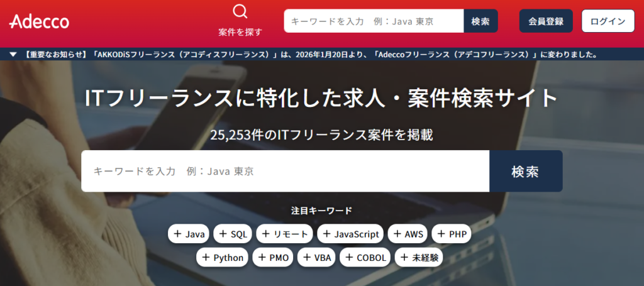The height and width of the screenshot is (286, 644).
Task: Add the COBOL keyword tag
Action: coord(365,257)
